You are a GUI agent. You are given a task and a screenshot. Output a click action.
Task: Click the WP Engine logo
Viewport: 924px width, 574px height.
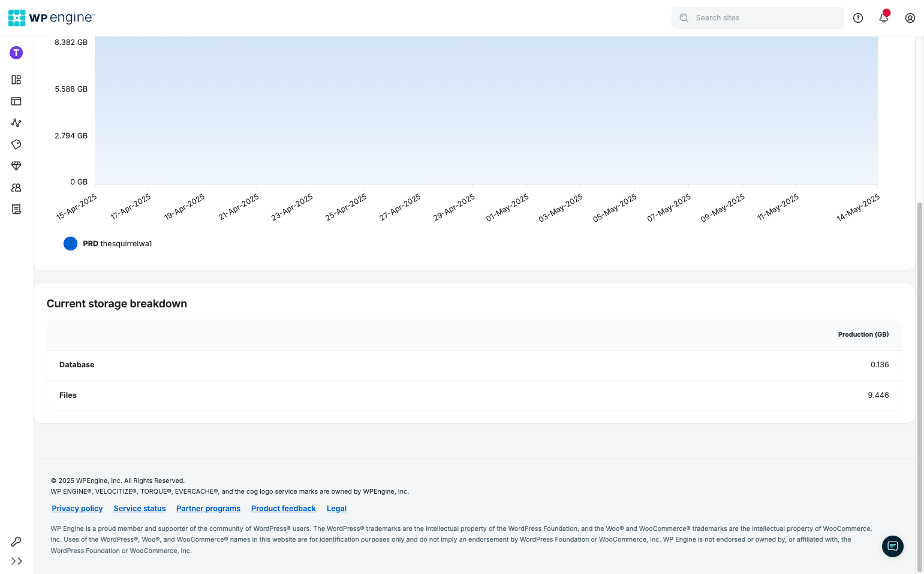(x=52, y=18)
